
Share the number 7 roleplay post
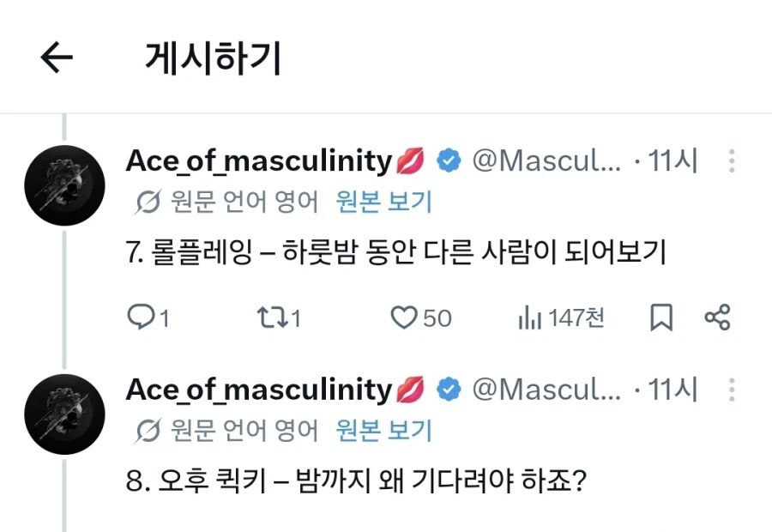[717, 317]
